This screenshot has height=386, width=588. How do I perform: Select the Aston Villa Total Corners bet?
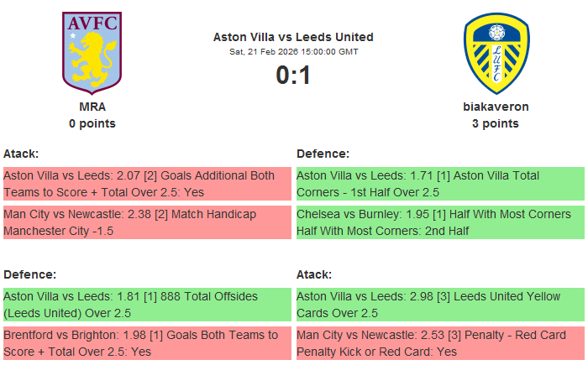(439, 184)
